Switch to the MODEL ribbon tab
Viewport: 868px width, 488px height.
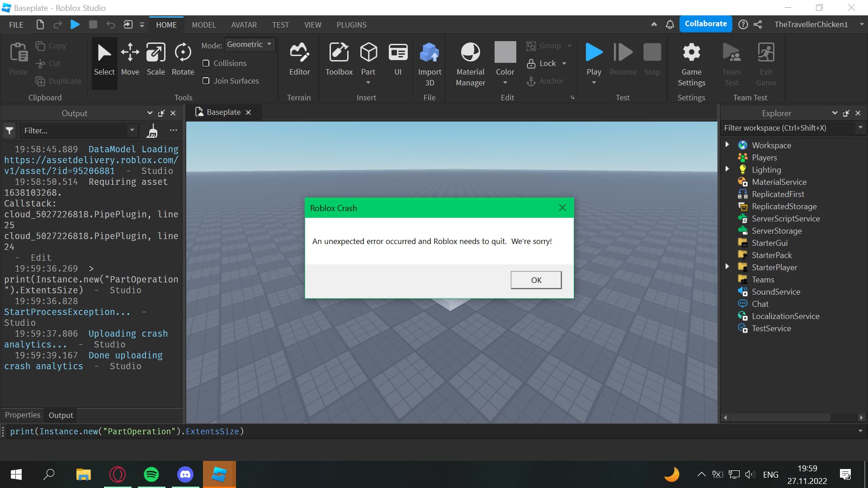point(203,25)
